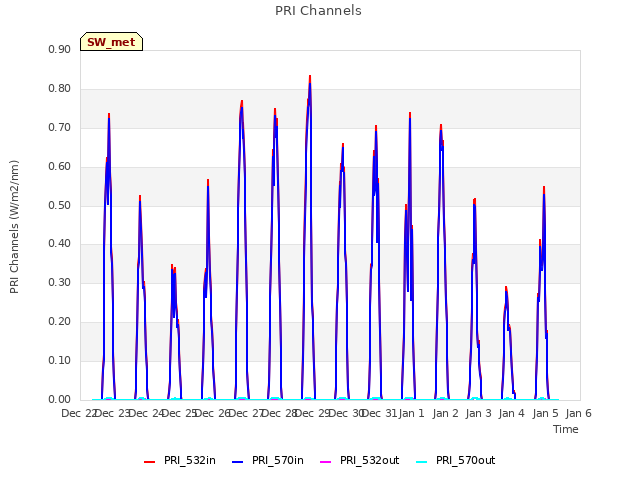Click the 0.70 y-axis tick label

pyautogui.click(x=60, y=127)
